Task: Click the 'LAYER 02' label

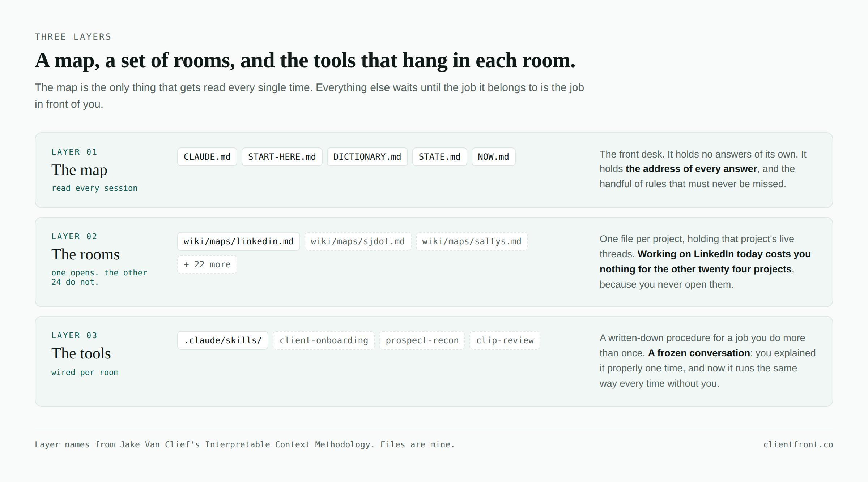Action: click(74, 237)
